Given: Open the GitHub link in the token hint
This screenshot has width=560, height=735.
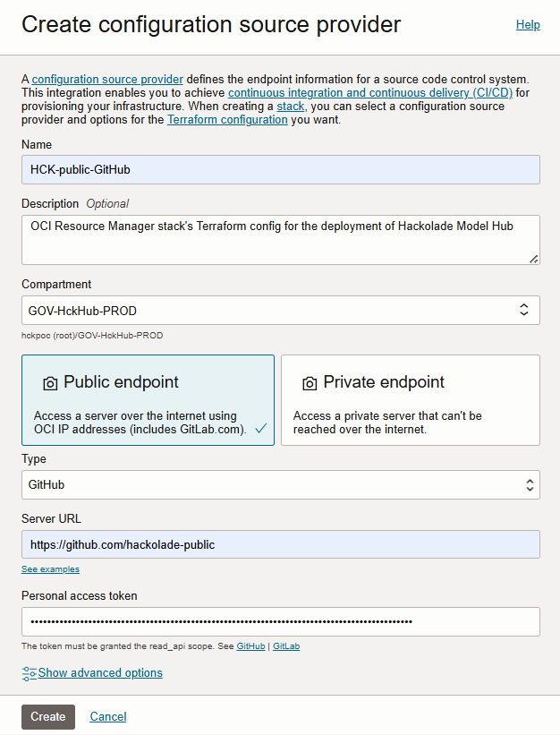Looking at the screenshot, I should click(x=250, y=645).
